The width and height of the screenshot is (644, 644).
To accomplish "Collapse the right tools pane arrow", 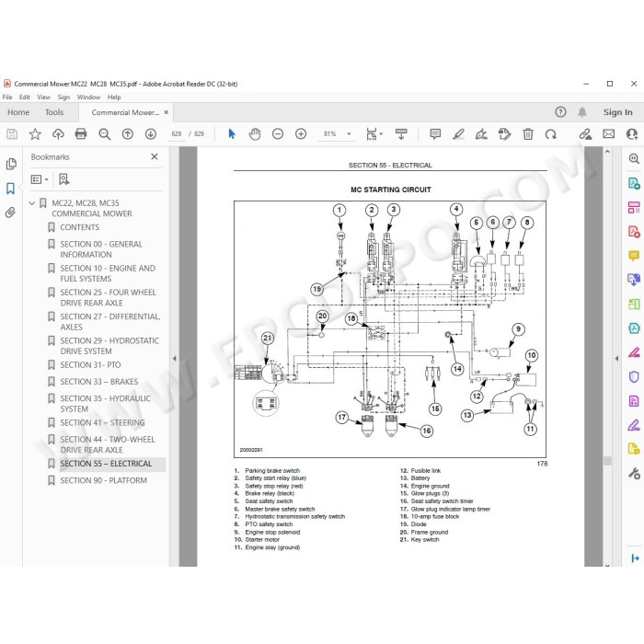I will coord(616,359).
